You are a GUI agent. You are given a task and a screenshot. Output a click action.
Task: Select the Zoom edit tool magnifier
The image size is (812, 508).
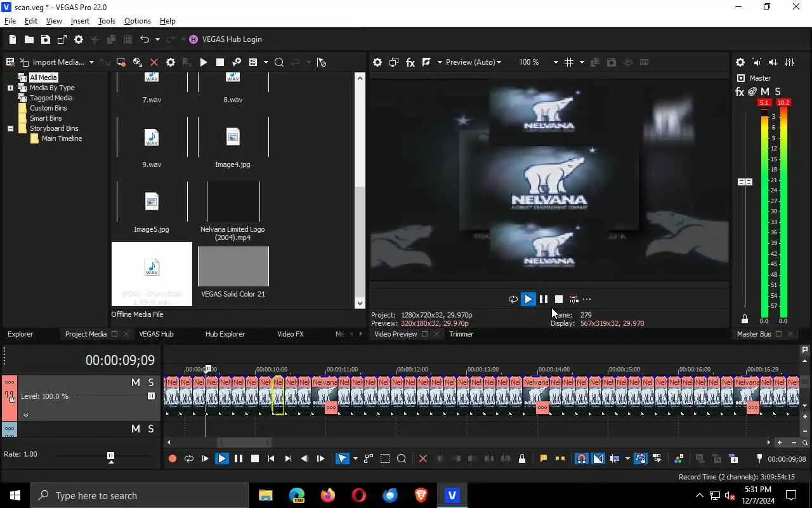pyautogui.click(x=402, y=458)
